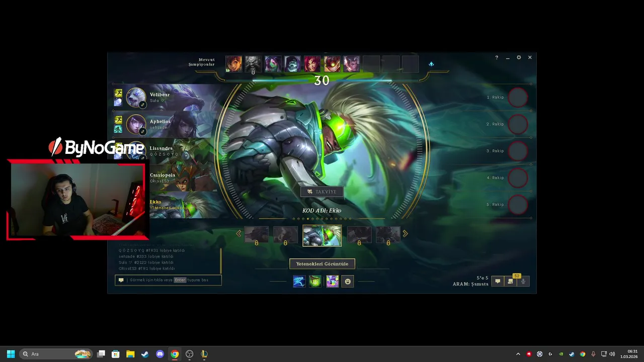
Task: Click Volibear's trade swap icon
Action: 142,105
